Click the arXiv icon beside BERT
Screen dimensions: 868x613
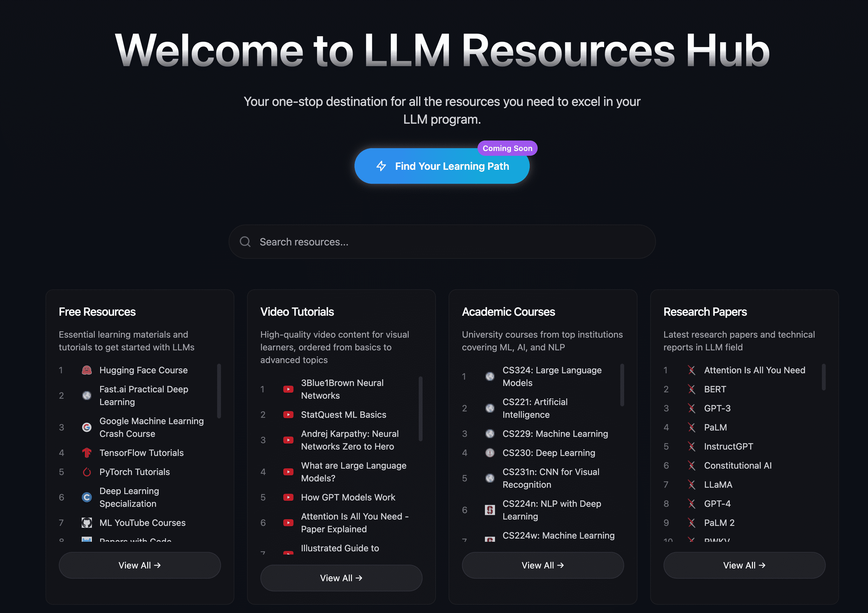pyautogui.click(x=691, y=389)
